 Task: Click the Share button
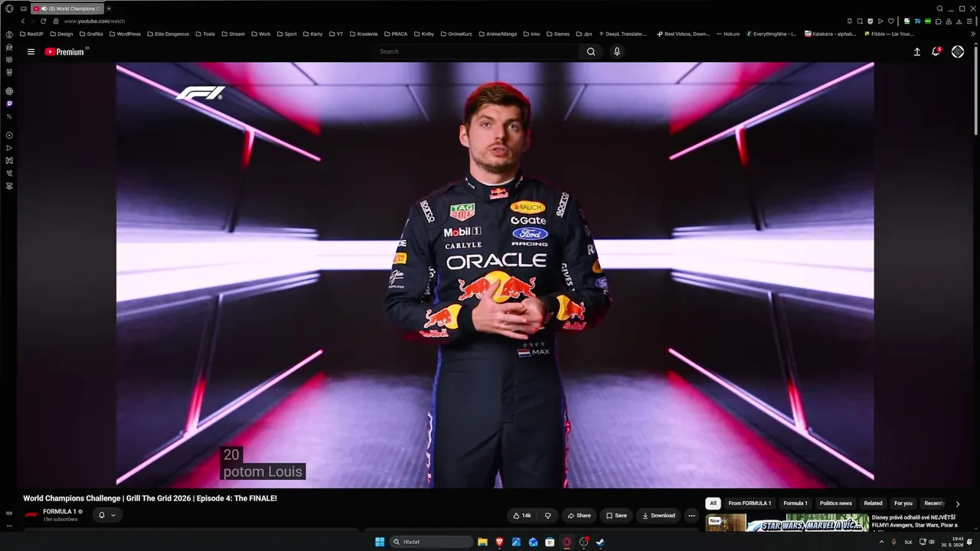coord(579,516)
